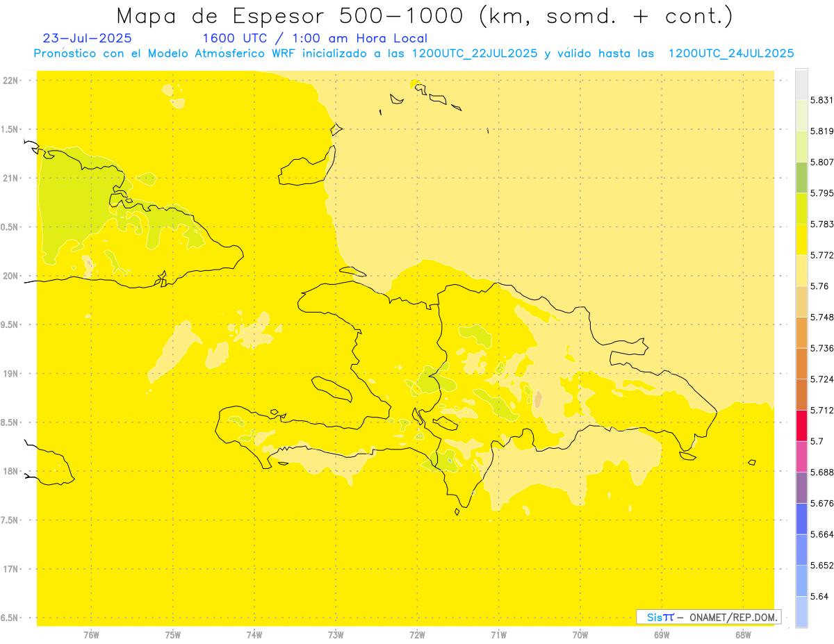Click the 'ONAMET/REP.DOM.' credit label
The width and height of the screenshot is (834, 644).
733,617
